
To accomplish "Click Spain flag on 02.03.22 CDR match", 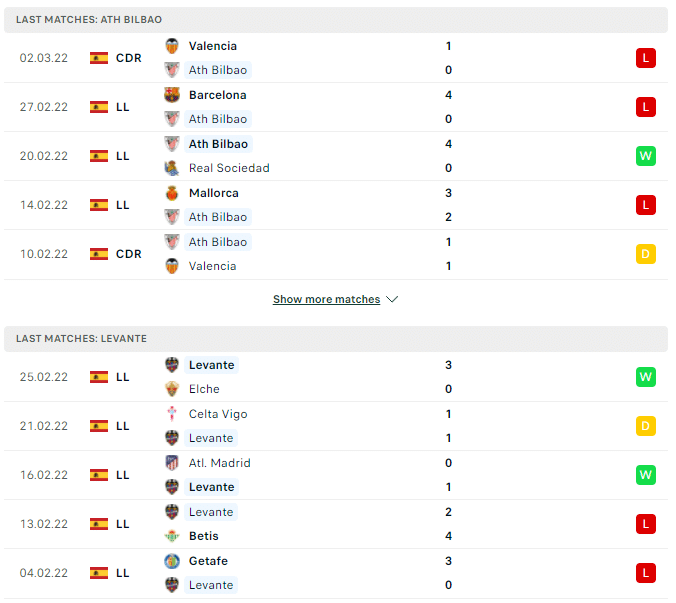I will click(x=99, y=58).
